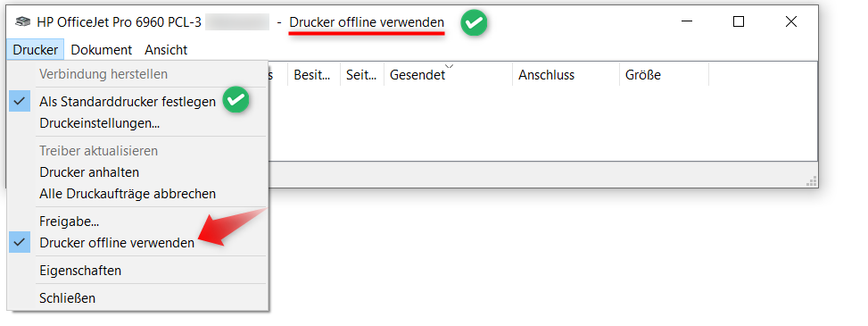This screenshot has height=326, width=868.
Task: Select Druckeinstellungen... from the menu
Action: tap(137, 123)
